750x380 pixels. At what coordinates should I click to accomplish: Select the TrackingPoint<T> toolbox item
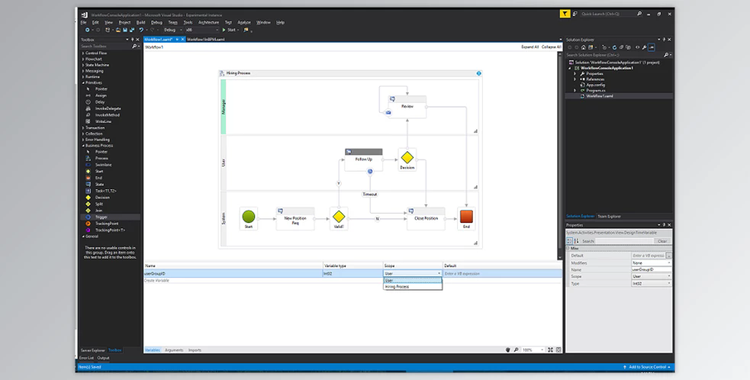pyautogui.click(x=110, y=230)
